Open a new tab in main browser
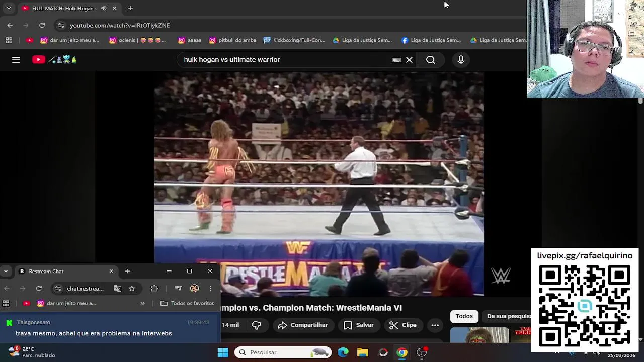 click(x=130, y=8)
